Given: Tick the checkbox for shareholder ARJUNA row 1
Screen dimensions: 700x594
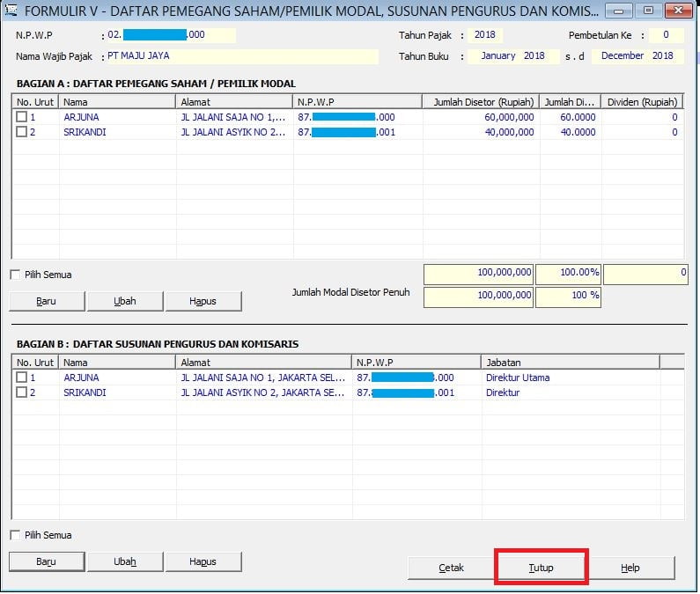Looking at the screenshot, I should [21, 117].
